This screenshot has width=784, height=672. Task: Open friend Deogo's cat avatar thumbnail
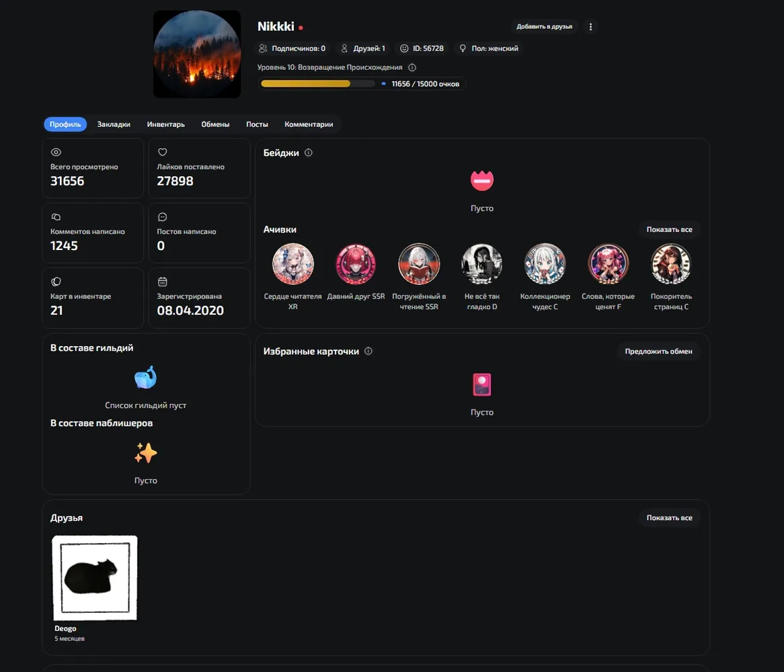(95, 577)
